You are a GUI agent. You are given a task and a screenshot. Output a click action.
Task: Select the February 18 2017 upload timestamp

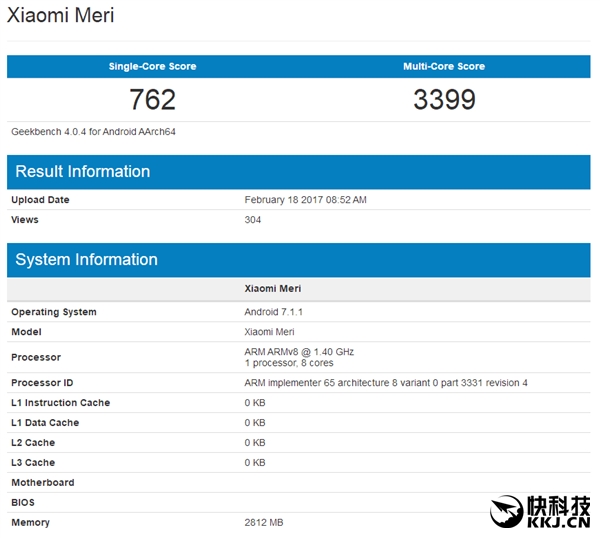click(305, 200)
